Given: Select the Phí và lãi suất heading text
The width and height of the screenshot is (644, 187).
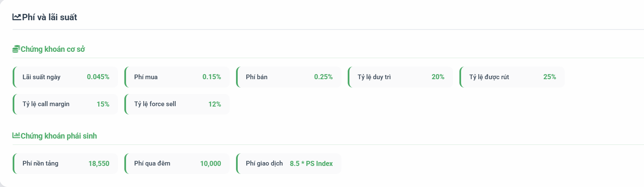Looking at the screenshot, I should point(49,17).
